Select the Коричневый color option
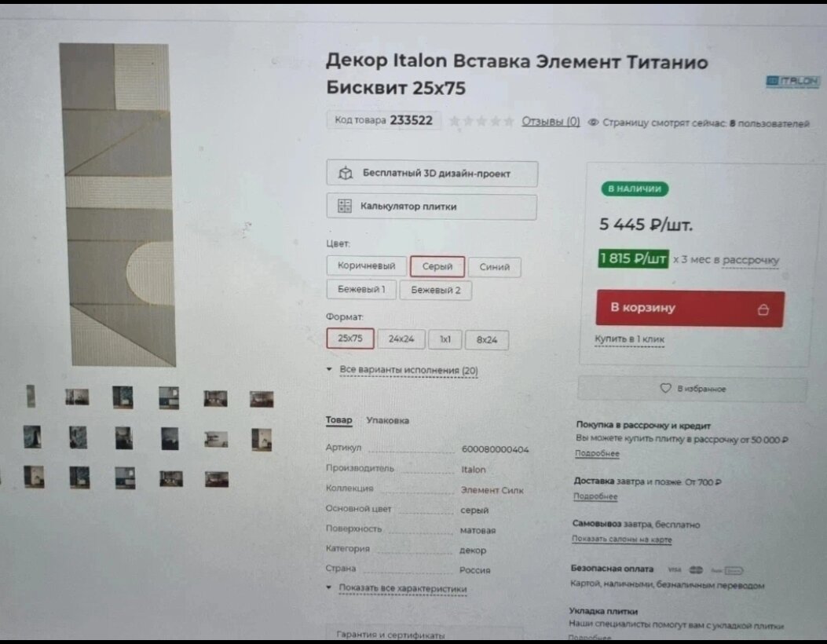The width and height of the screenshot is (827, 644). coord(367,265)
